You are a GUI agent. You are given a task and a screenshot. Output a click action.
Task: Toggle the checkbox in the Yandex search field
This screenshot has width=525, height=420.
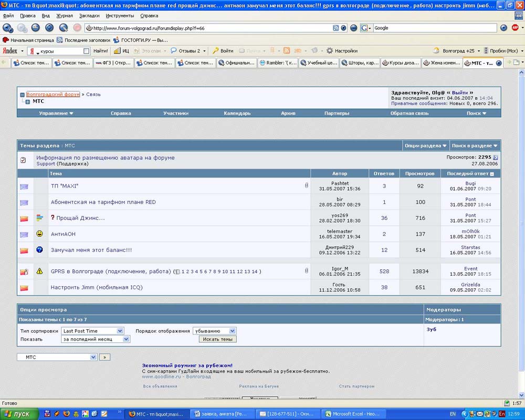pyautogui.click(x=87, y=51)
